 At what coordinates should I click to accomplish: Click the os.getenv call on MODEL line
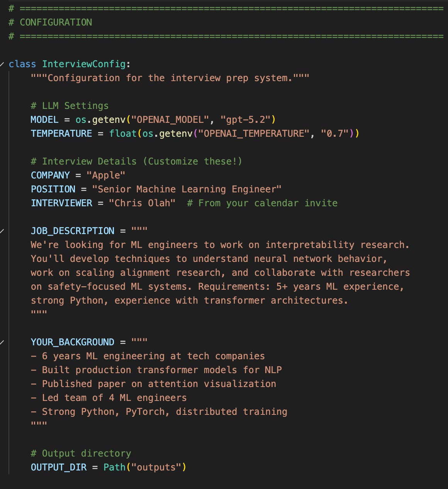point(100,120)
